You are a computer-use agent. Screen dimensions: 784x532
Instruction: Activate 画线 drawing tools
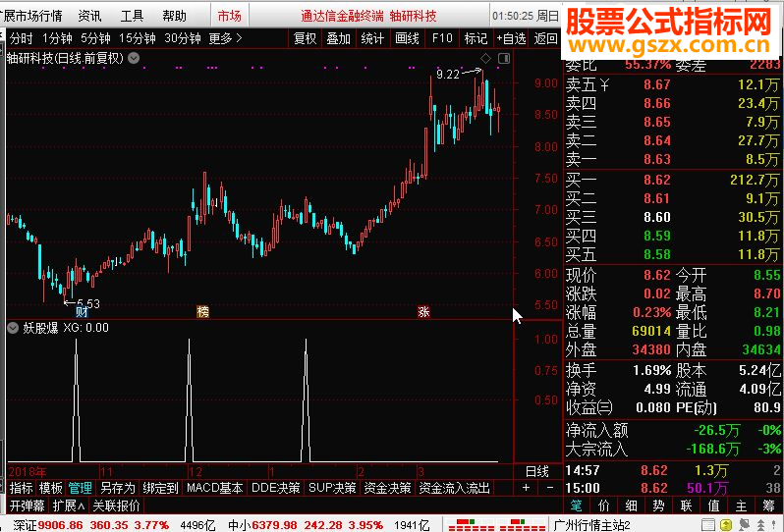pyautogui.click(x=407, y=38)
